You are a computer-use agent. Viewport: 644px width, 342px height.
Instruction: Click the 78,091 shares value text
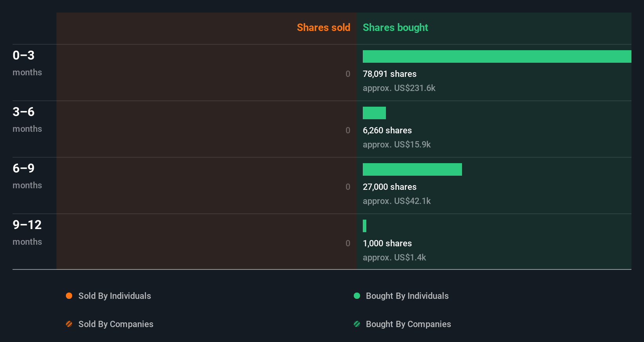[x=389, y=74]
